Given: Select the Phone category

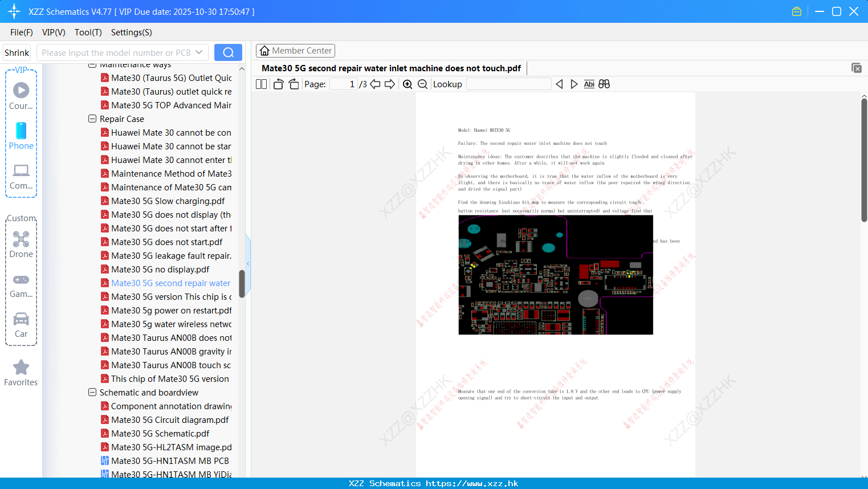Looking at the screenshot, I should [21, 136].
